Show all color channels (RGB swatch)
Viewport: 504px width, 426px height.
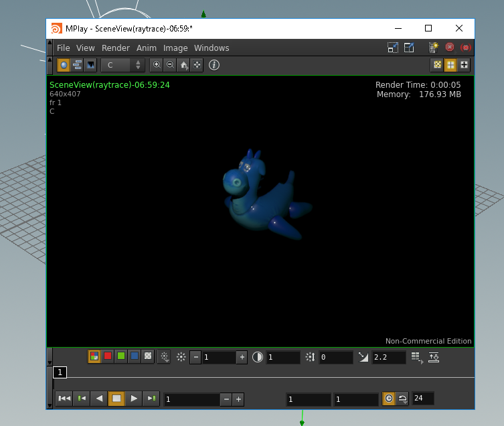click(94, 356)
